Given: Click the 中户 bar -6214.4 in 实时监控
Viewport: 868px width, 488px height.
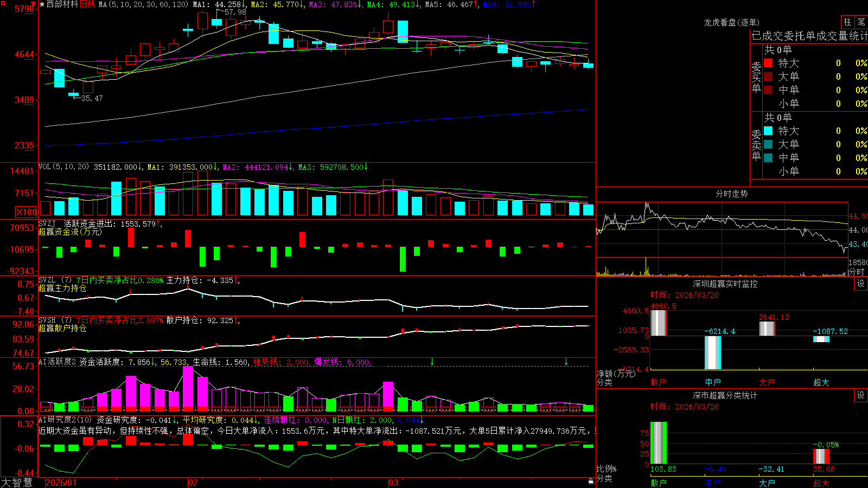Looking at the screenshot, I should coord(713,352).
